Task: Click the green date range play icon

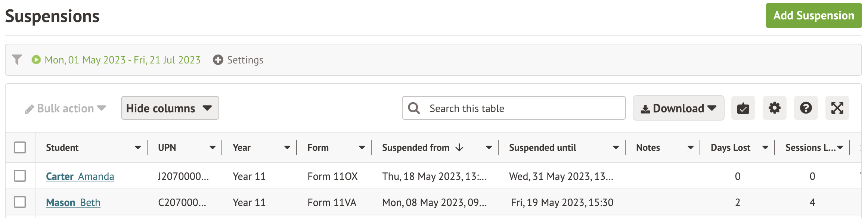Action: pos(36,60)
